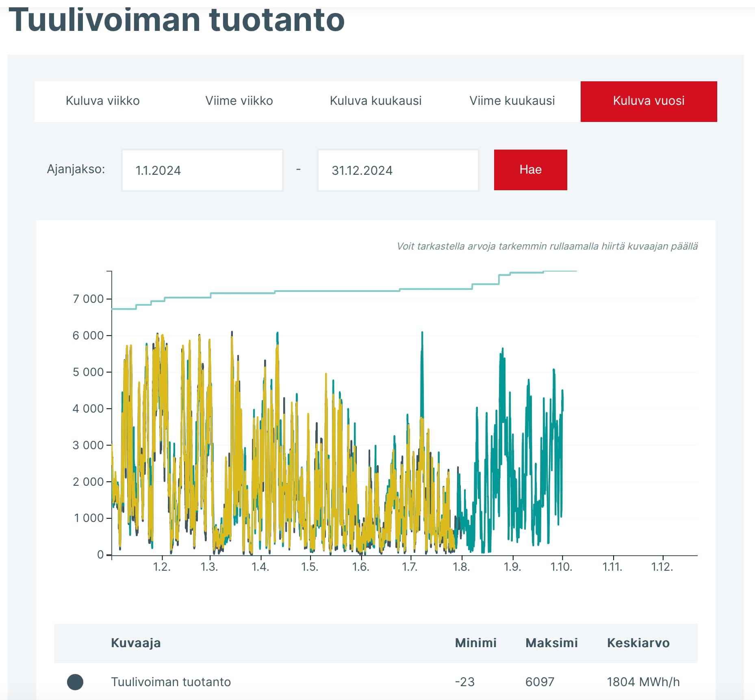Image resolution: width=755 pixels, height=700 pixels.
Task: Click the dark Tuulivoiman tuotanto legend dot
Action: (75, 682)
